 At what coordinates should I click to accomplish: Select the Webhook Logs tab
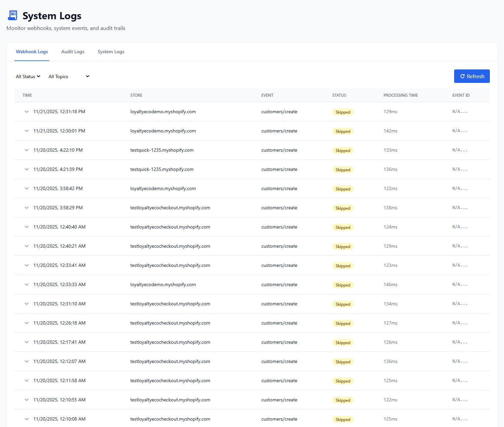click(32, 52)
